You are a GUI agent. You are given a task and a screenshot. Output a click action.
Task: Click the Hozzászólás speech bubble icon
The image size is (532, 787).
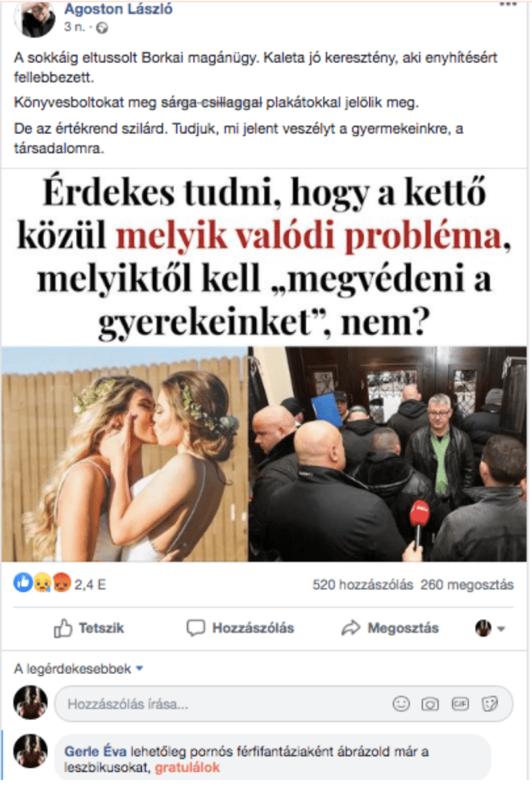point(196,628)
